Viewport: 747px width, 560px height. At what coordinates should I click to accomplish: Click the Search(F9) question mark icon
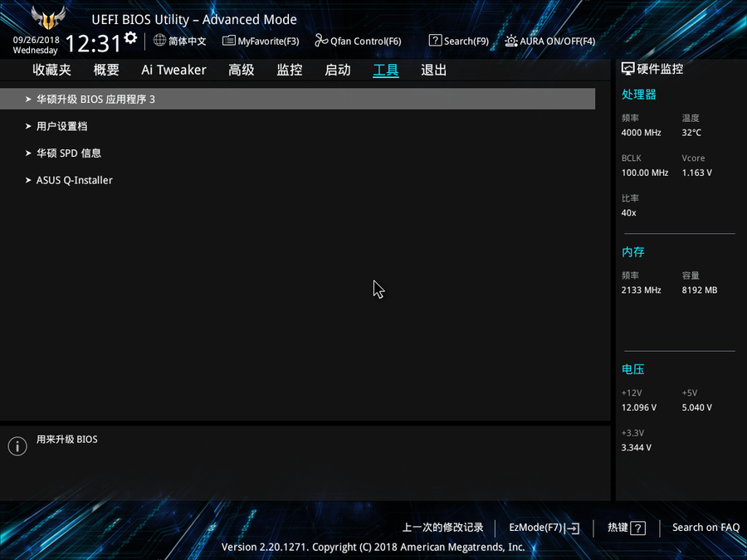coord(435,41)
